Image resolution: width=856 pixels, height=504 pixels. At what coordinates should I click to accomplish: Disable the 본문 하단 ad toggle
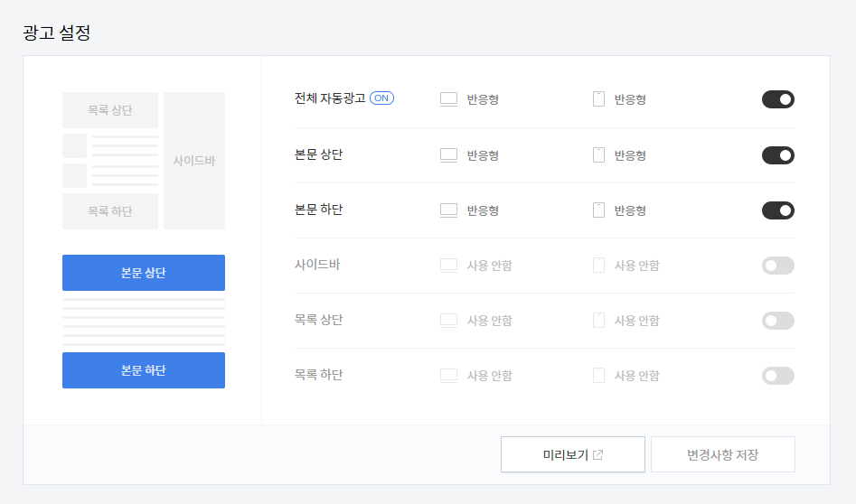coord(778,210)
